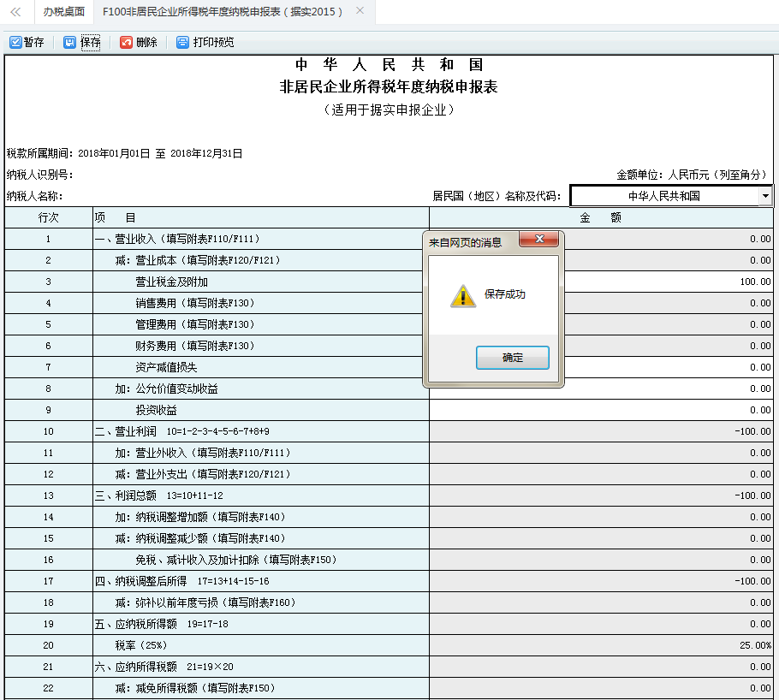Expand the country selector showing 中华人民共和国
The image size is (779, 700).
coord(668,195)
